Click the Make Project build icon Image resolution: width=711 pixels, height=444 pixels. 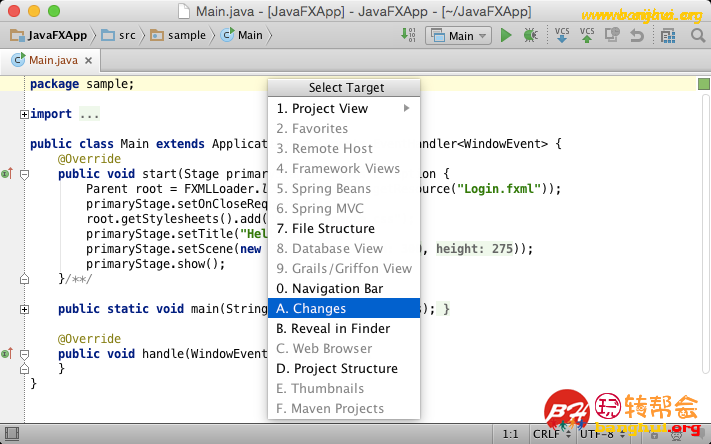click(x=408, y=35)
